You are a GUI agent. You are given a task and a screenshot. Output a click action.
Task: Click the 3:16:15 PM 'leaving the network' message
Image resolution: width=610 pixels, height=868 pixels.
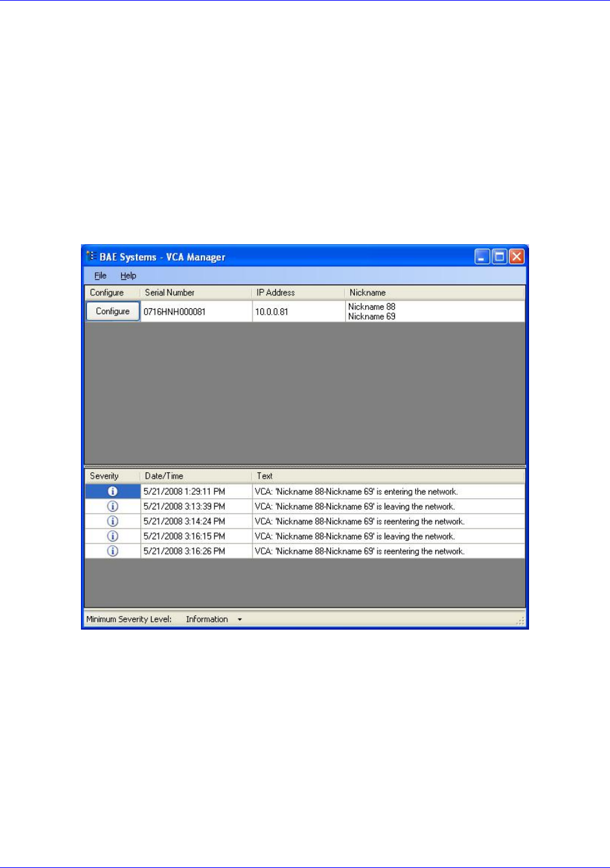[389, 536]
